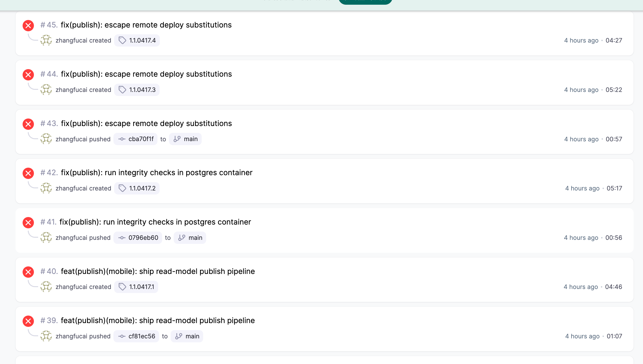Open pipeline #39 feat(publish)(mobile) title
The height and width of the screenshot is (364, 643).
(x=158, y=320)
